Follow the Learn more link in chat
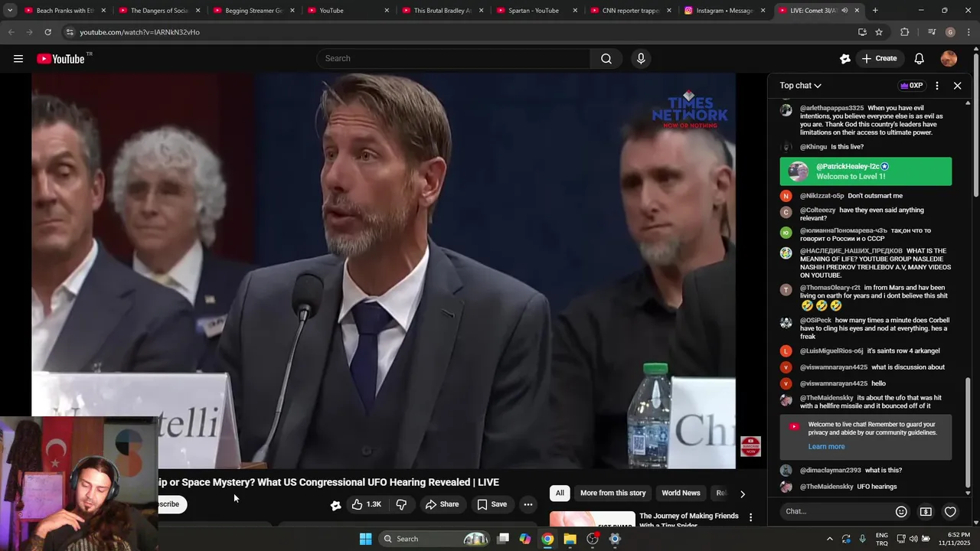 pyautogui.click(x=826, y=447)
